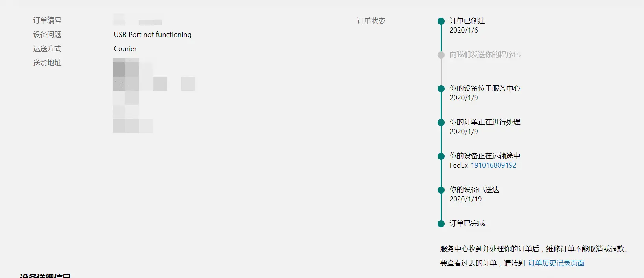
Task: Click the 送货地址 label
Action: tap(47, 63)
